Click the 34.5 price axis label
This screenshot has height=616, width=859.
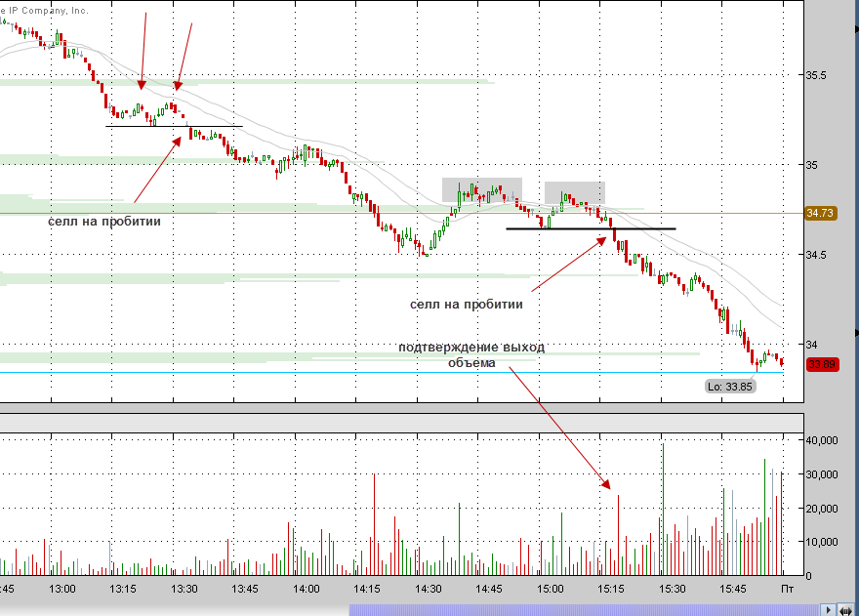[816, 255]
